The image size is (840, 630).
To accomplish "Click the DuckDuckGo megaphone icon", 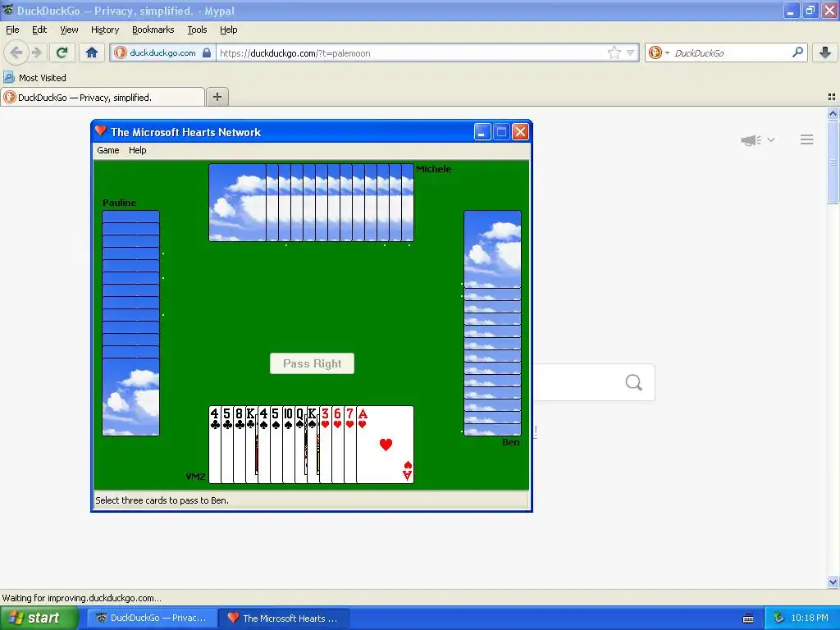I will [751, 140].
